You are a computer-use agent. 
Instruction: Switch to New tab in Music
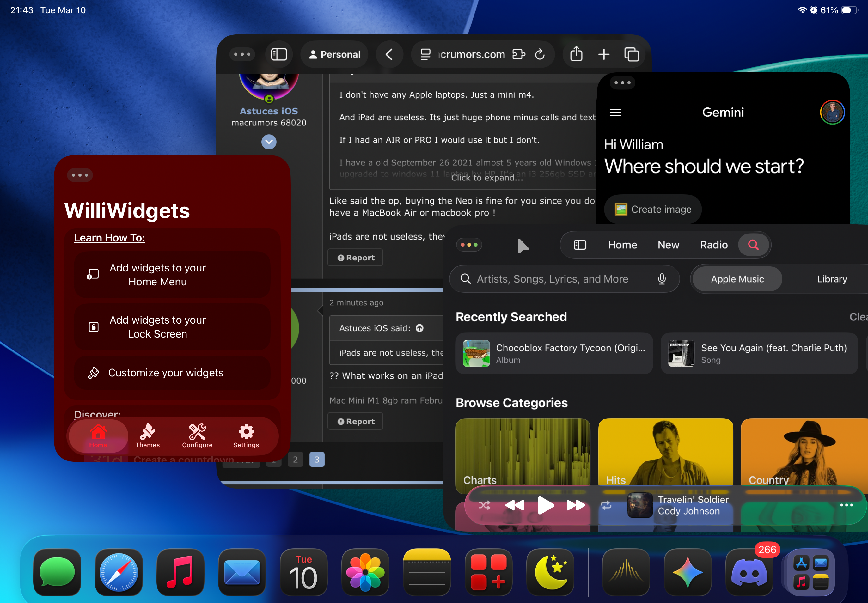(669, 245)
